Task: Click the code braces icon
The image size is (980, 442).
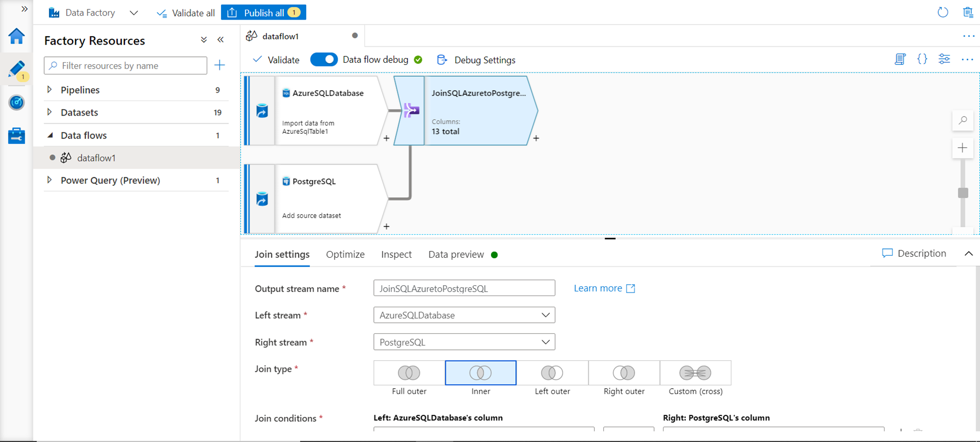Action: coord(922,59)
